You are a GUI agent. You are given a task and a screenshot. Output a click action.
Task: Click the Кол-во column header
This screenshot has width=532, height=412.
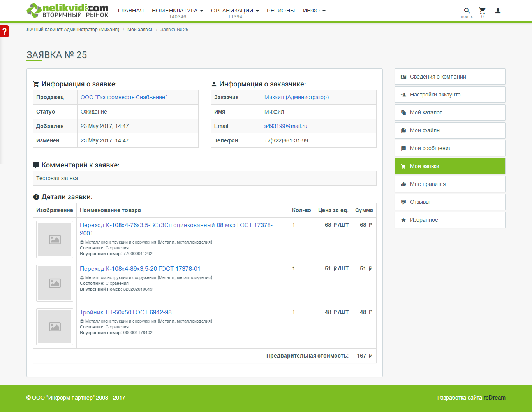pyautogui.click(x=301, y=210)
